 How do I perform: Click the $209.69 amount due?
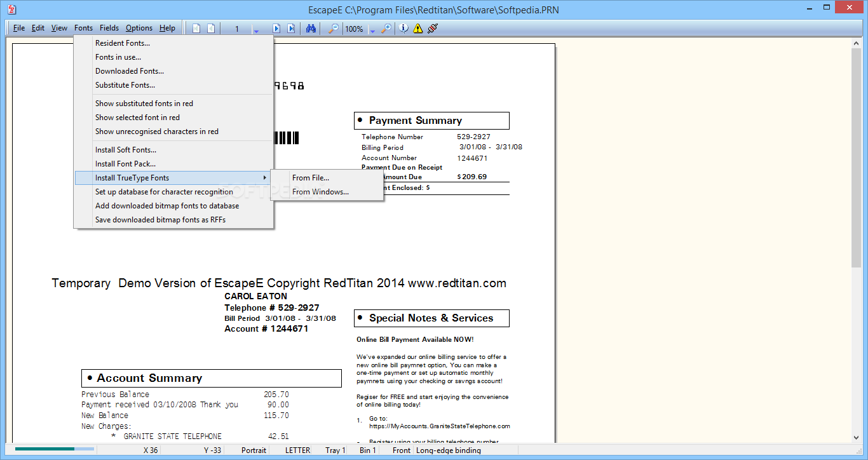pos(472,177)
